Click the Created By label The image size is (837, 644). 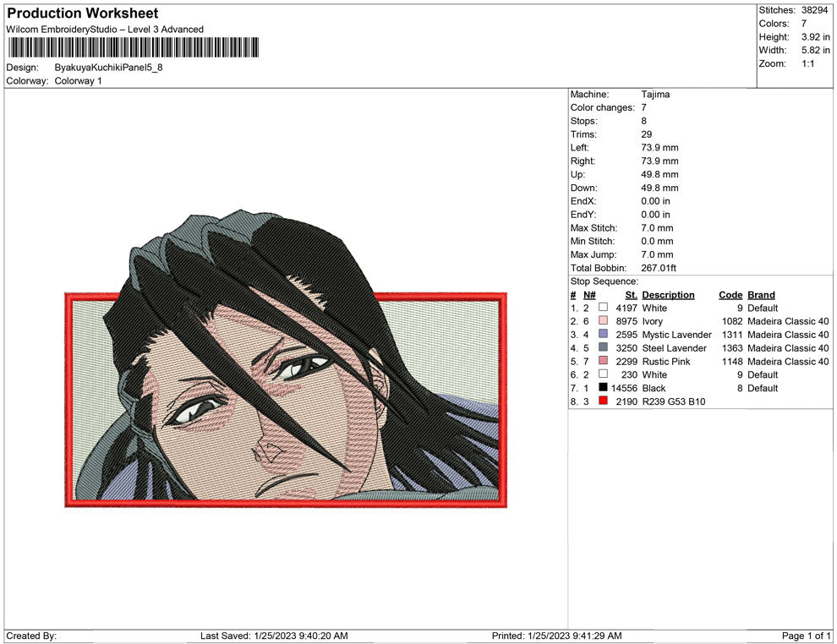tap(31, 636)
